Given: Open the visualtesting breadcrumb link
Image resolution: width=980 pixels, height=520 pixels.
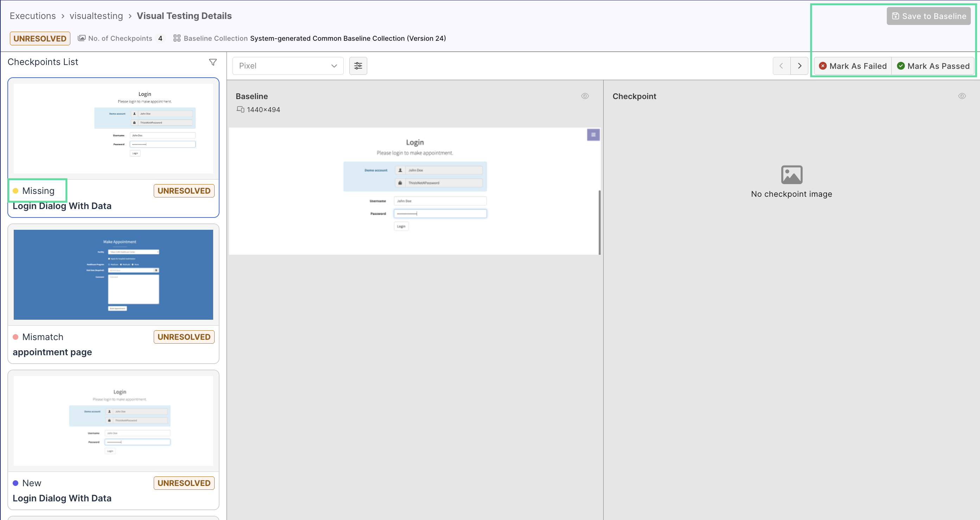Looking at the screenshot, I should (96, 15).
